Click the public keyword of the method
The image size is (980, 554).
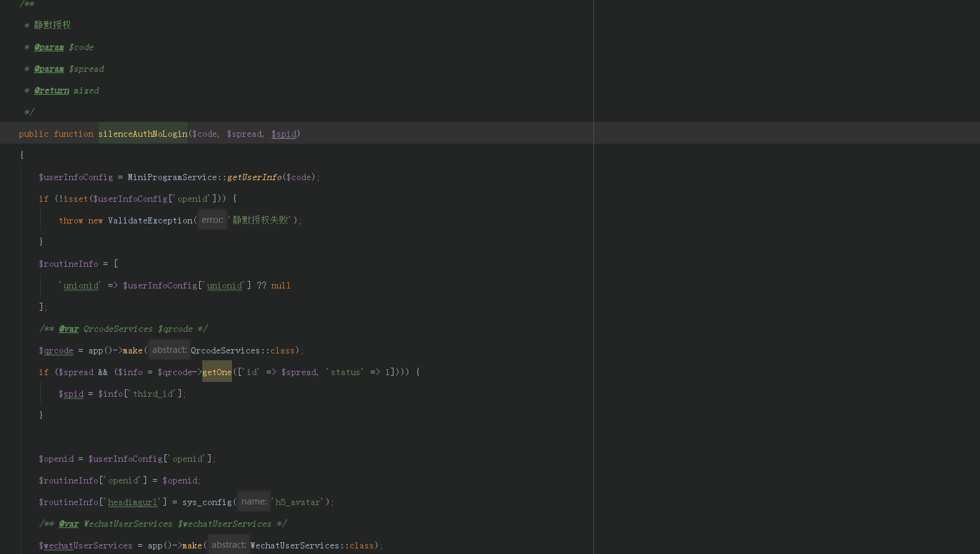(34, 134)
